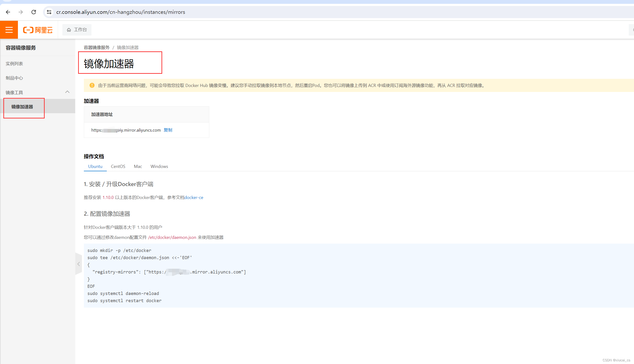Select 实例列表 in the sidebar
The height and width of the screenshot is (364, 634).
14,64
